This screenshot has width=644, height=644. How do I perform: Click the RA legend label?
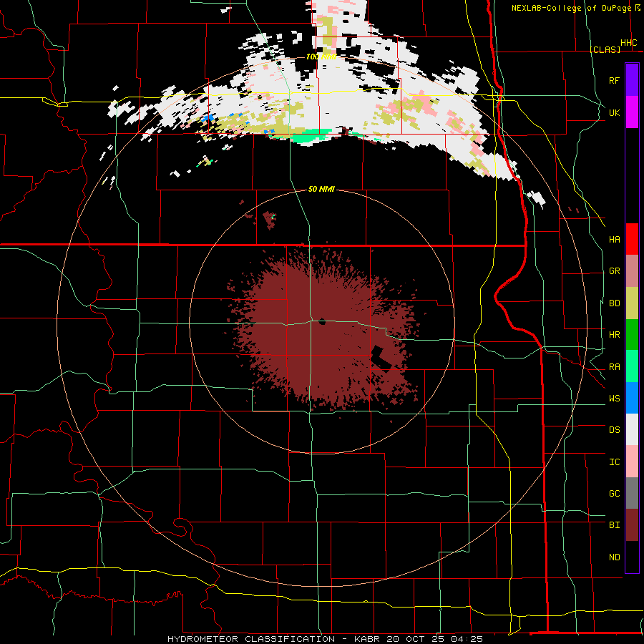[x=614, y=367]
